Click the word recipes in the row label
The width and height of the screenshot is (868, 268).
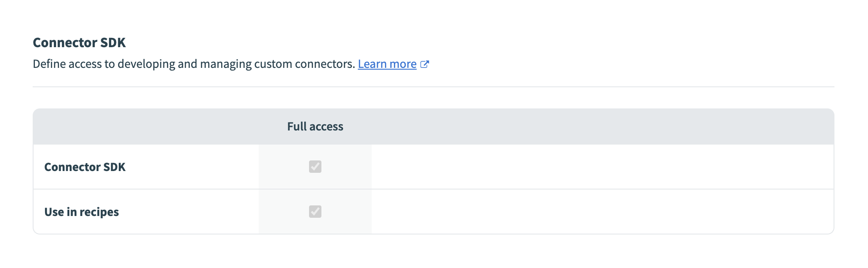coord(99,212)
